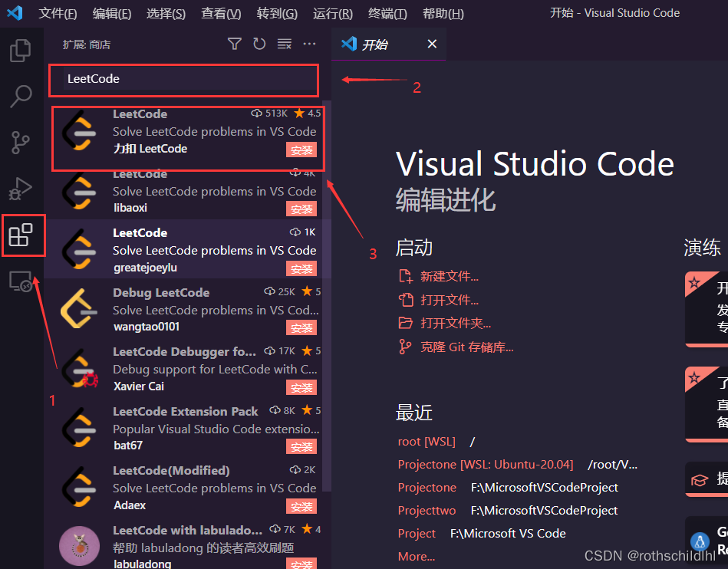Clear extensions search results icon
Viewport: 728px width, 569px height.
[284, 44]
